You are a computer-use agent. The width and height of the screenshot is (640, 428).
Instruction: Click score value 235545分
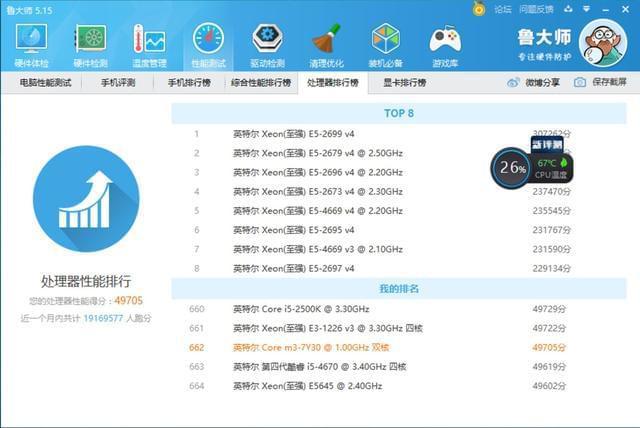[x=551, y=211]
